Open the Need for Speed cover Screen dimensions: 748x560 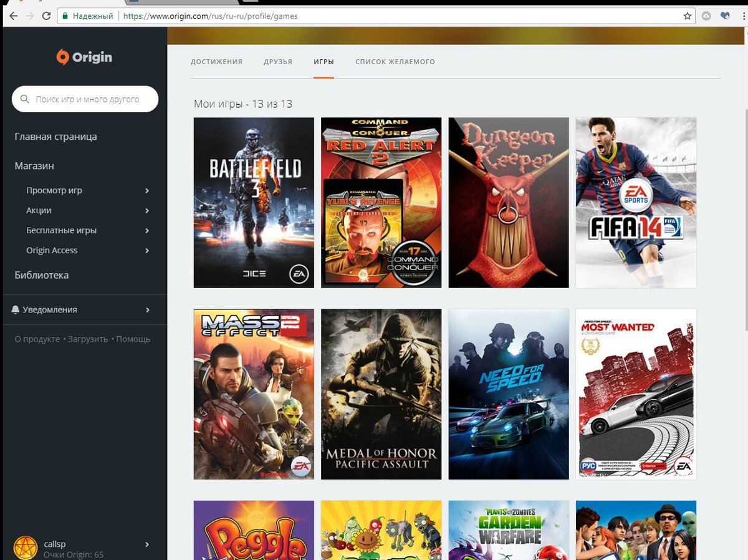pyautogui.click(x=509, y=394)
